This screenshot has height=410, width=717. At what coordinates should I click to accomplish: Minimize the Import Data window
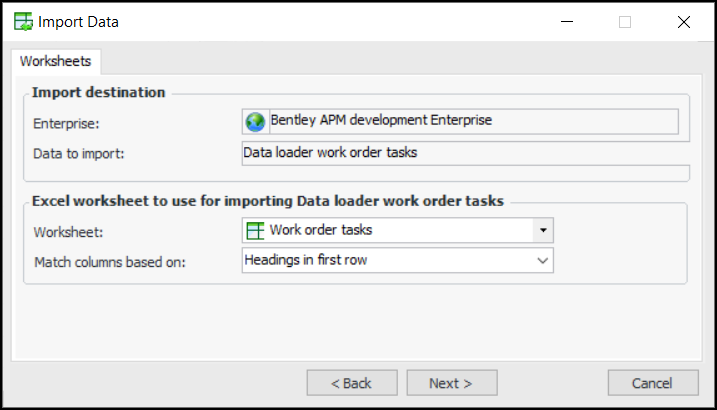(566, 22)
